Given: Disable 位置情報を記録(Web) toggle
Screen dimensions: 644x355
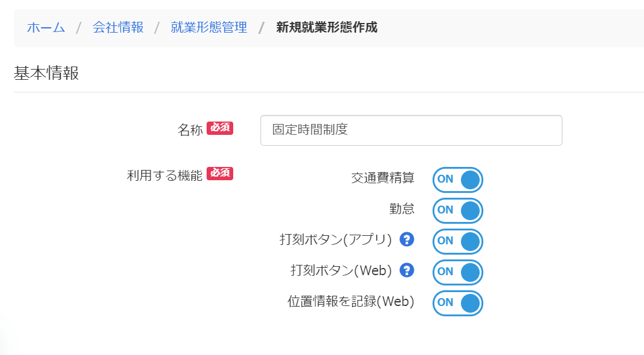Looking at the screenshot, I should tap(457, 303).
